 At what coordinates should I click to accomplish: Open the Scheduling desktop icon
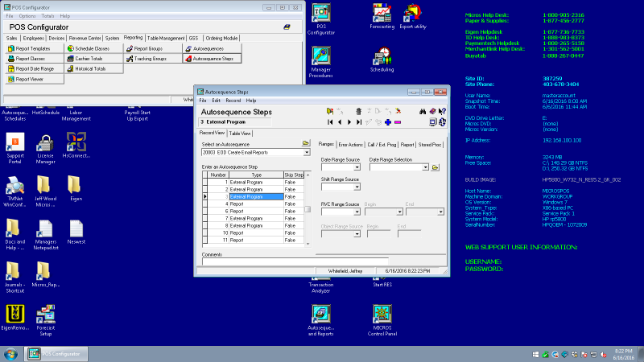(x=382, y=60)
